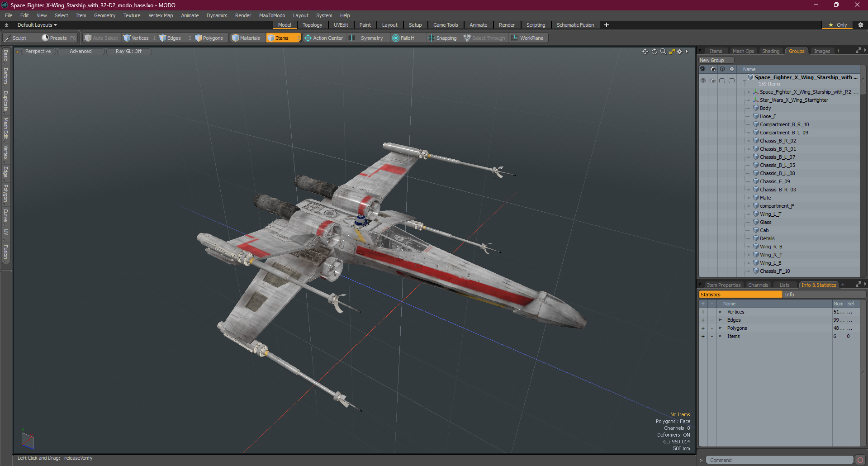Open the Default Layouts dropdown

37,25
